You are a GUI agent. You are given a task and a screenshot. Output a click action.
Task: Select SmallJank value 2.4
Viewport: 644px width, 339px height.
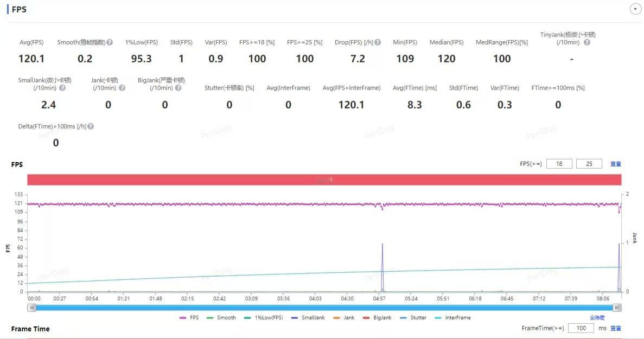tap(48, 105)
